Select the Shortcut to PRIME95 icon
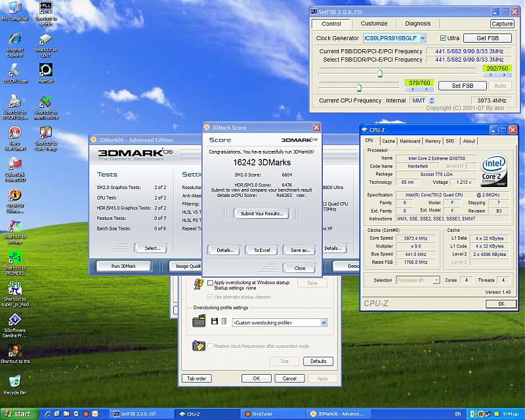The height and width of the screenshot is (420, 525). coord(14,263)
